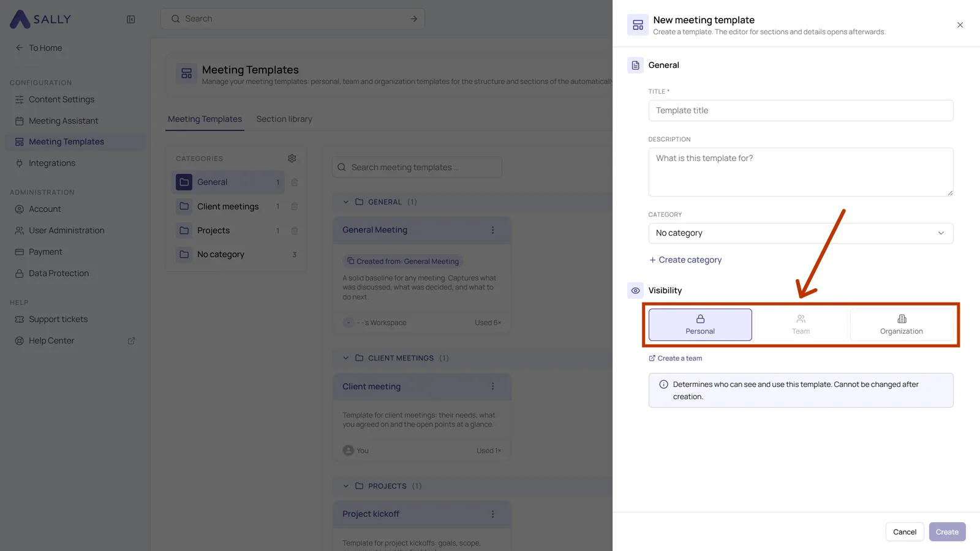Viewport: 980px width, 551px height.
Task: Click Create category link
Action: pyautogui.click(x=685, y=260)
